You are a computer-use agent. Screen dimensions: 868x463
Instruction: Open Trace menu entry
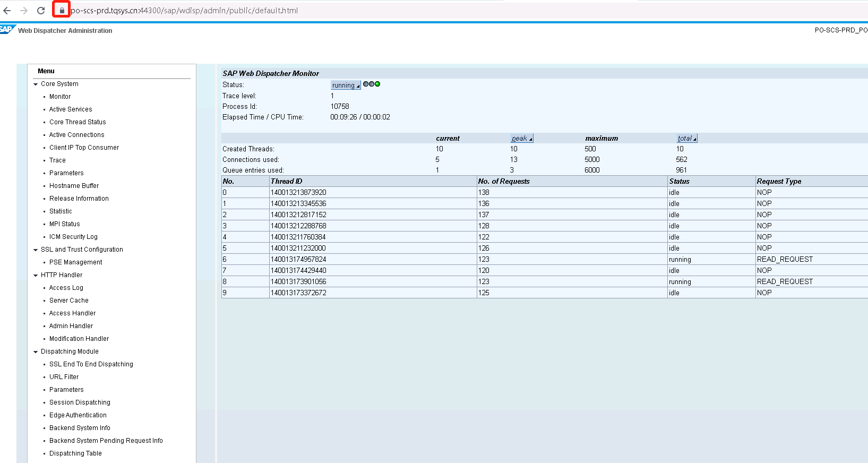57,160
